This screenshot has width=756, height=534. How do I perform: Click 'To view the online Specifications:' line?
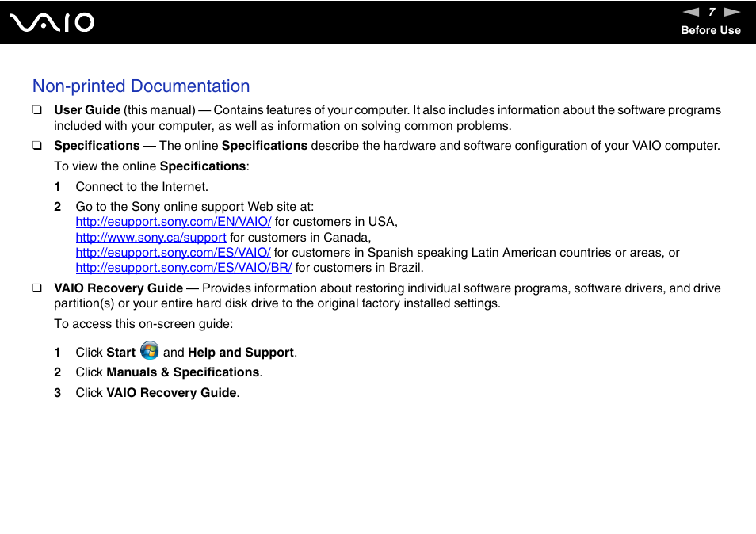151,166
